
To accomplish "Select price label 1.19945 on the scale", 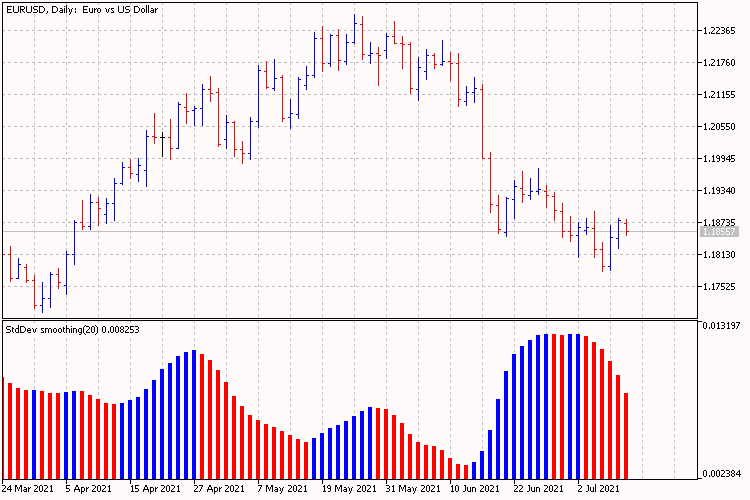I will [x=719, y=158].
